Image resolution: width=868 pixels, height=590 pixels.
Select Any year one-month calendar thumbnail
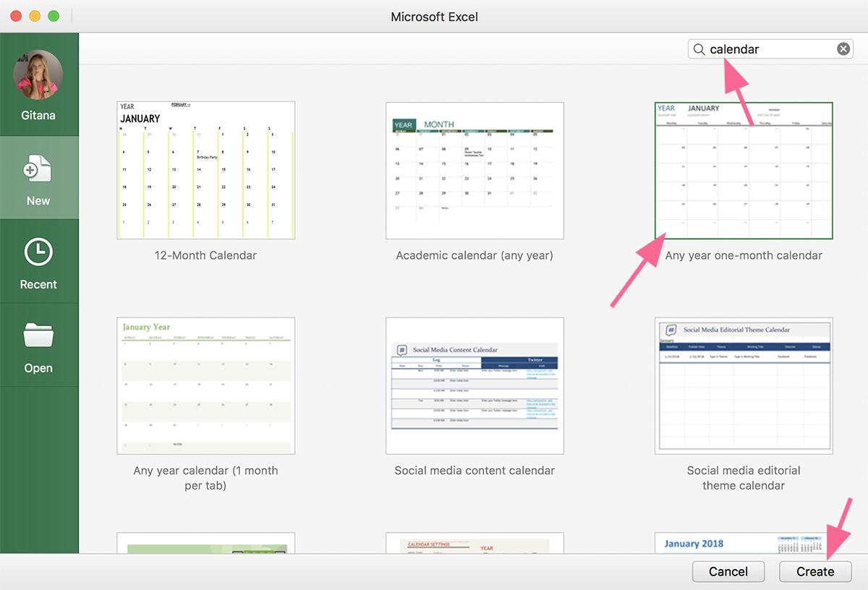coord(744,170)
